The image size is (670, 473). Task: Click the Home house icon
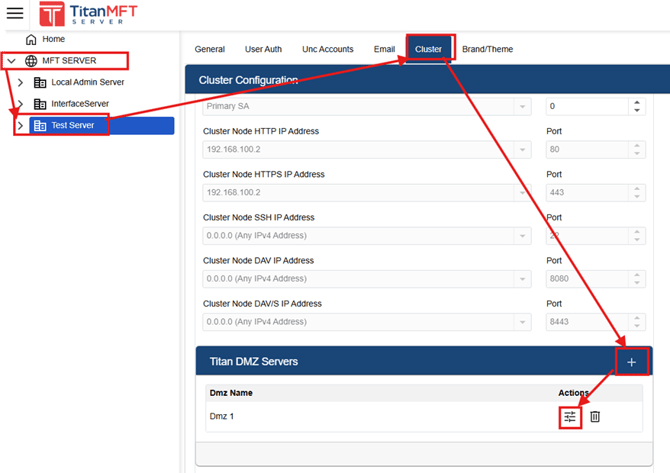31,39
